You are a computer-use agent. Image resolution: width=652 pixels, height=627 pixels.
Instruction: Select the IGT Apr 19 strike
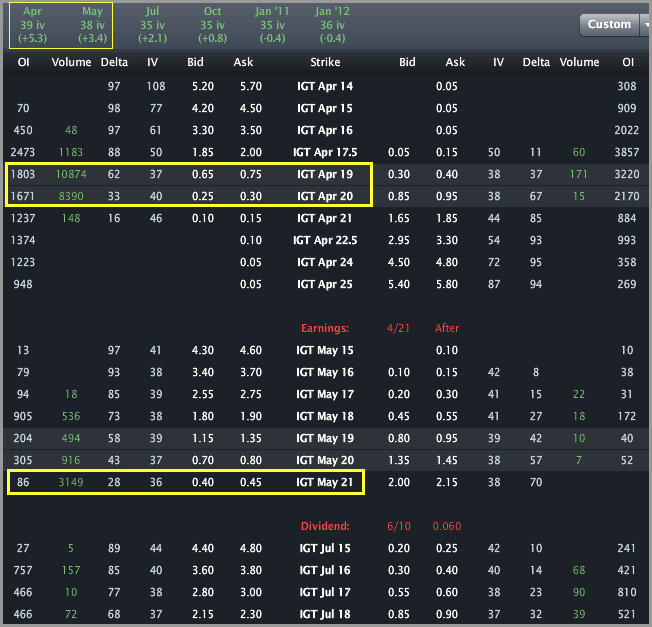coord(325,174)
